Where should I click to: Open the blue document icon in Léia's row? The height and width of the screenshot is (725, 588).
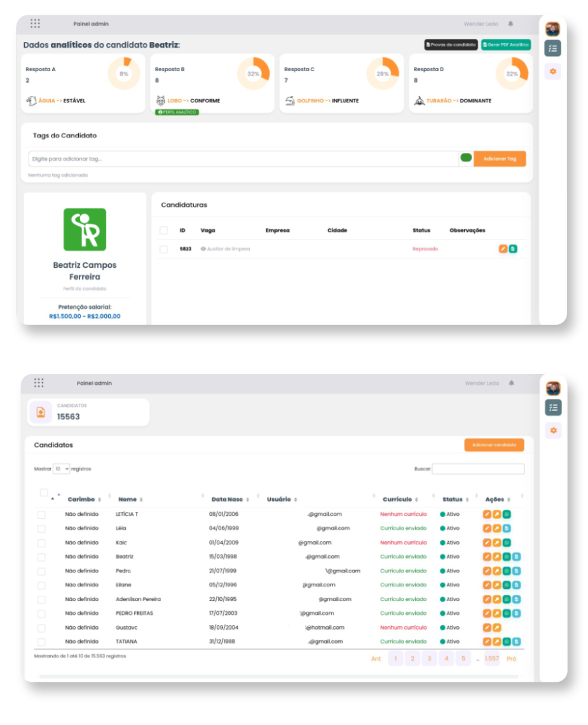click(x=507, y=528)
